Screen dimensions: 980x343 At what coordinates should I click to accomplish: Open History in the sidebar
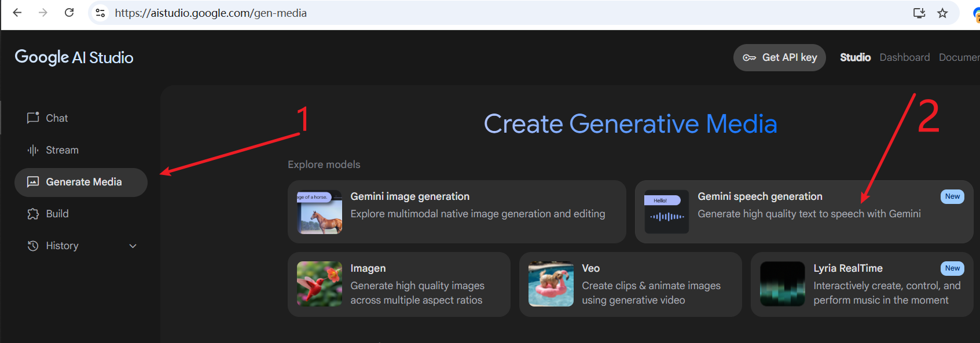81,246
